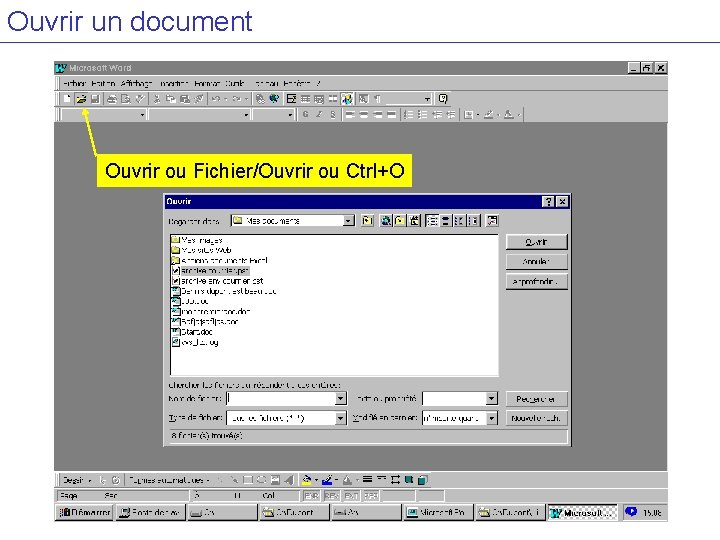Click the Up One Level folder icon
Screen dimensions: 720x540
click(367, 221)
